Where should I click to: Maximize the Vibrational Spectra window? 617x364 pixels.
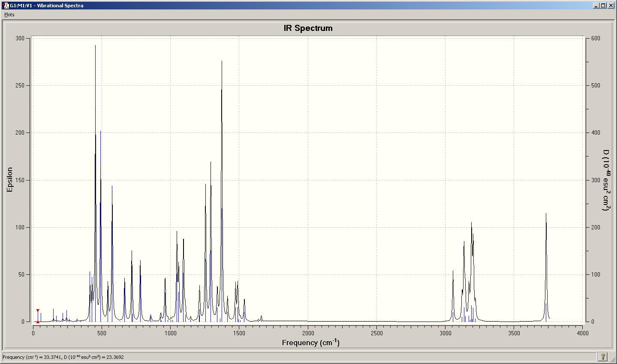(603, 6)
